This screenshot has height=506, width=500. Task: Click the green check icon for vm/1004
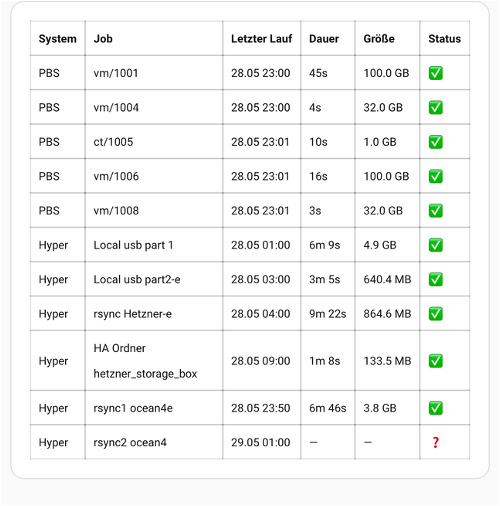click(x=435, y=107)
